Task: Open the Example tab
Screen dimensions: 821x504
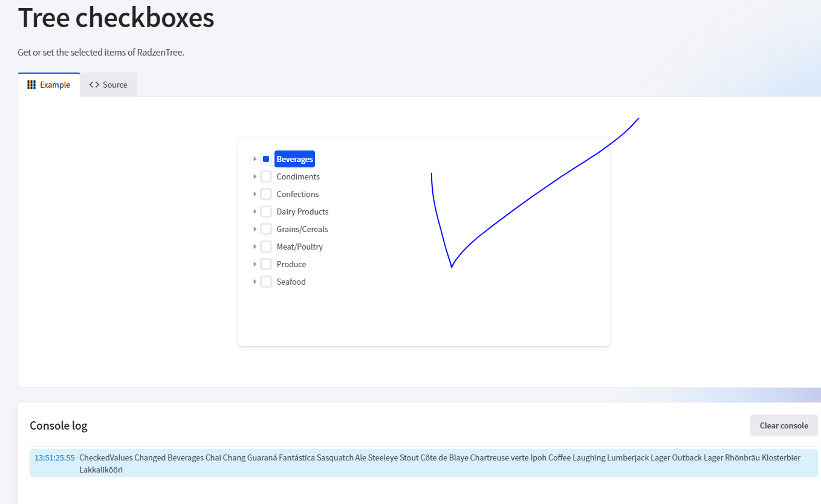Action: pyautogui.click(x=49, y=85)
